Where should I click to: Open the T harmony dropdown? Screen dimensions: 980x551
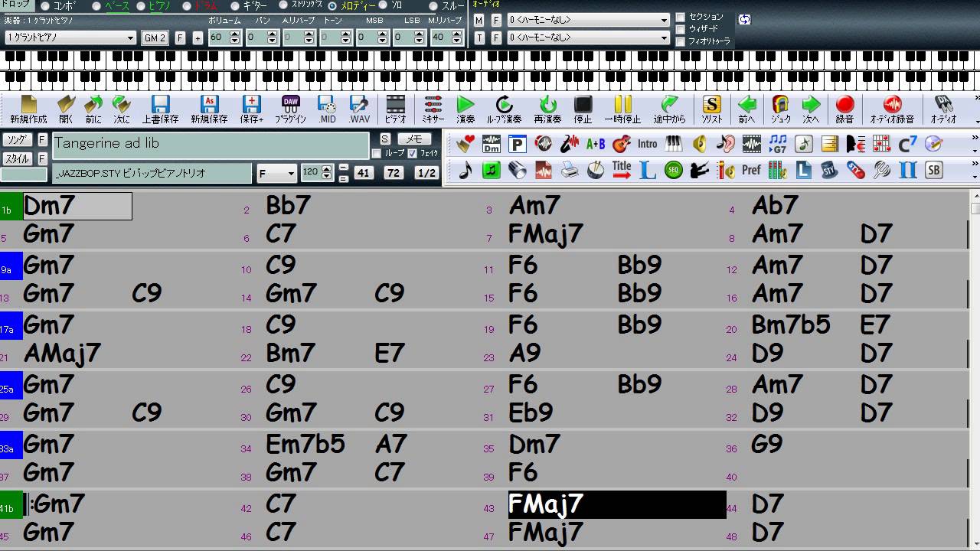click(588, 37)
